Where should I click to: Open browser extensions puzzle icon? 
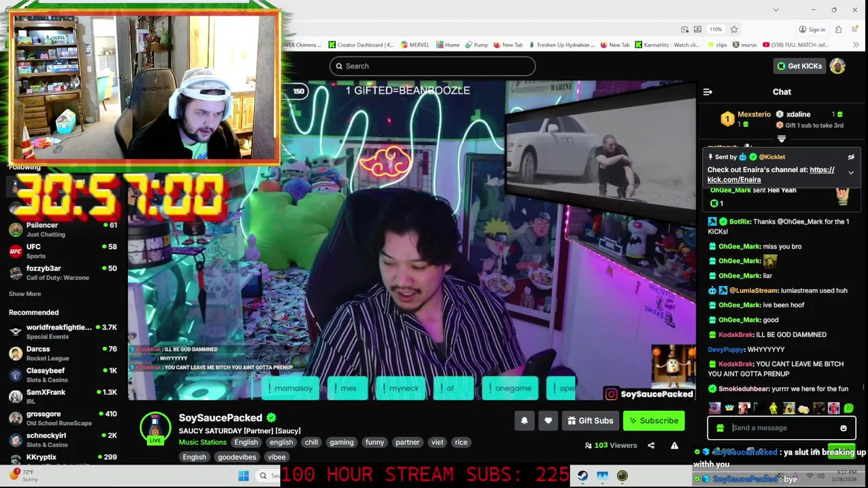click(838, 29)
